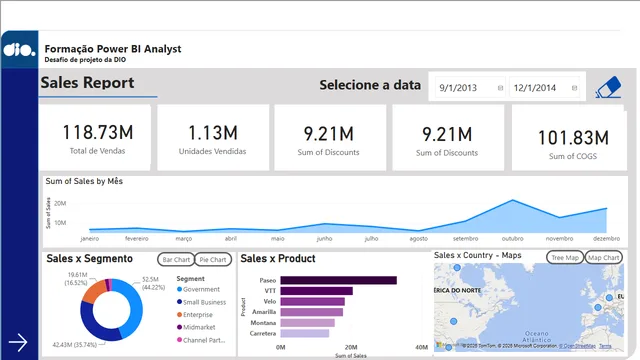Select Enterprise legend marker
This screenshot has height=360, width=640.
[179, 314]
